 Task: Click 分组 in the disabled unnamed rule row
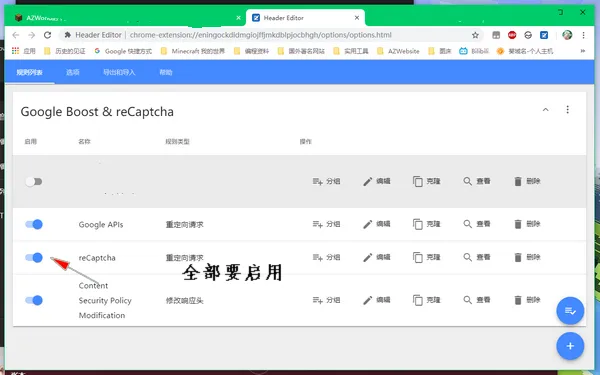click(x=326, y=181)
